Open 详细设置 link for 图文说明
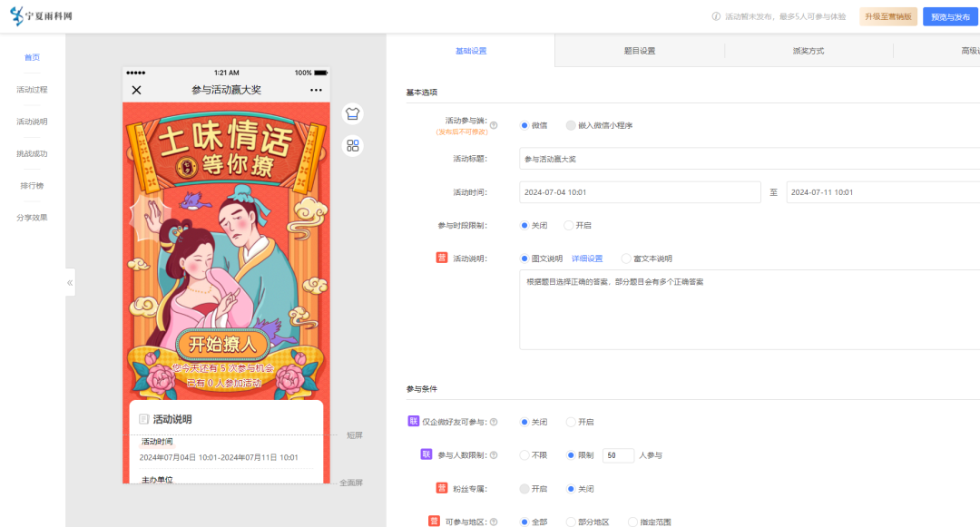 pyautogui.click(x=587, y=259)
